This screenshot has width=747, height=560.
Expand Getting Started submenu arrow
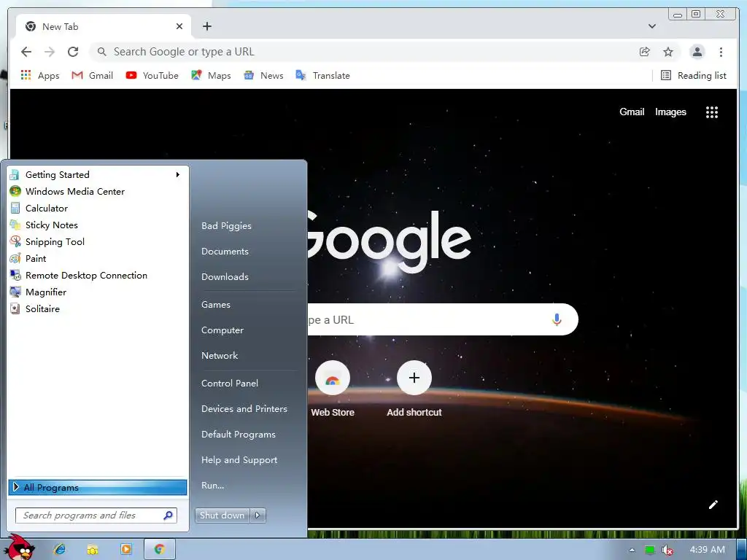[178, 175]
